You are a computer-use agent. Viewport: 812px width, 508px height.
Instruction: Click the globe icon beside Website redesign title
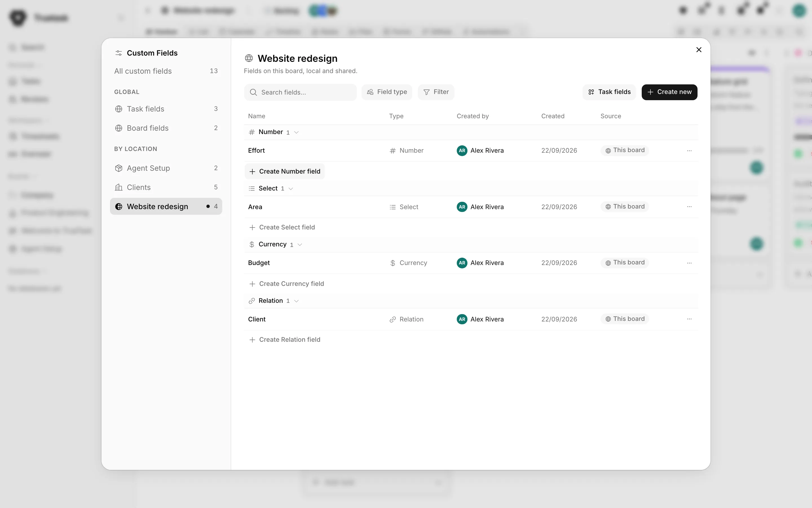tap(249, 58)
